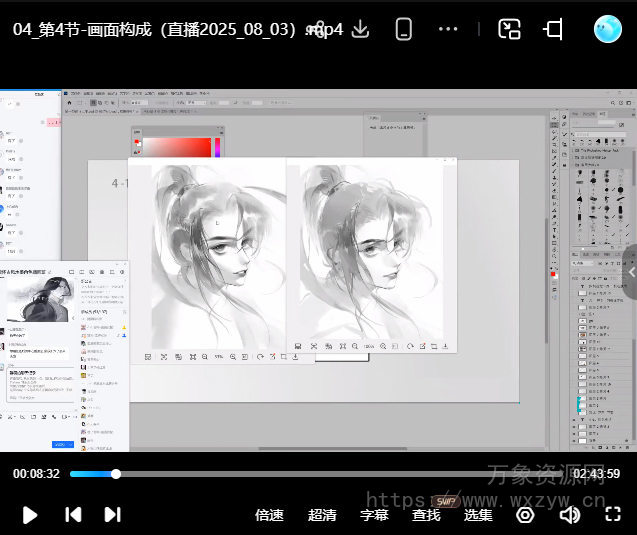Click the left portrait sketch image
This screenshot has width=637, height=535.
217,255
